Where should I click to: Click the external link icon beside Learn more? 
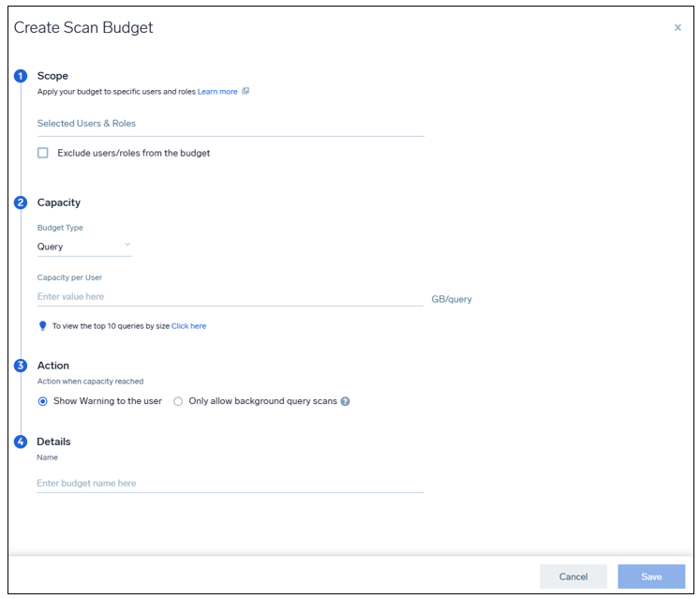[x=246, y=91]
